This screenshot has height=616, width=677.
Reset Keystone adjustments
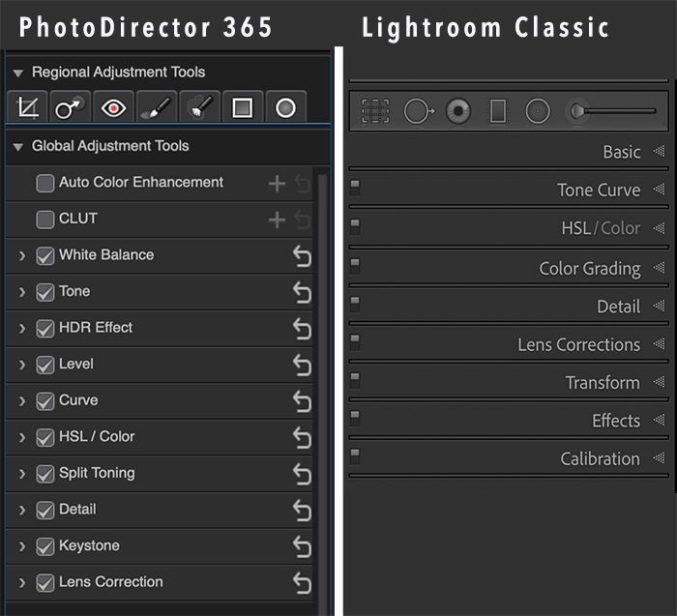[302, 546]
